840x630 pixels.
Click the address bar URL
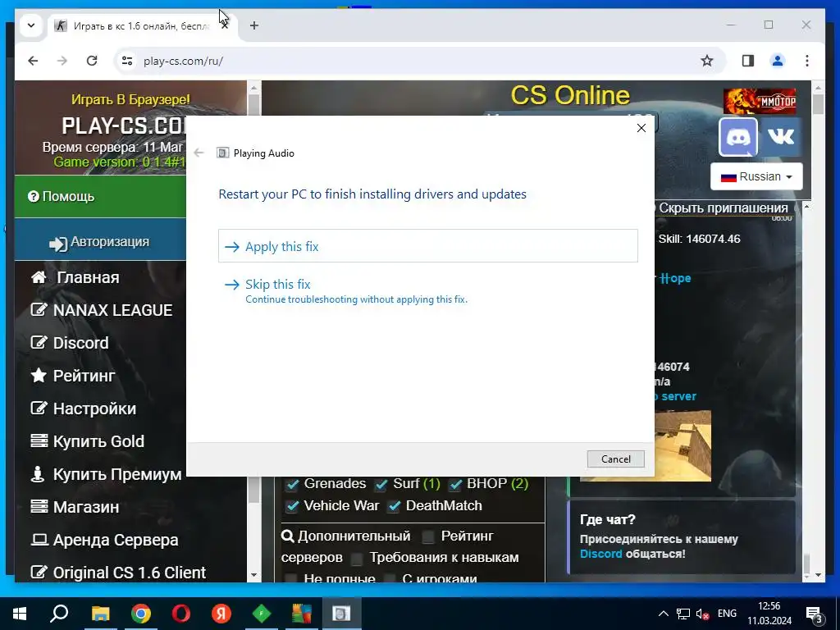[x=183, y=61]
